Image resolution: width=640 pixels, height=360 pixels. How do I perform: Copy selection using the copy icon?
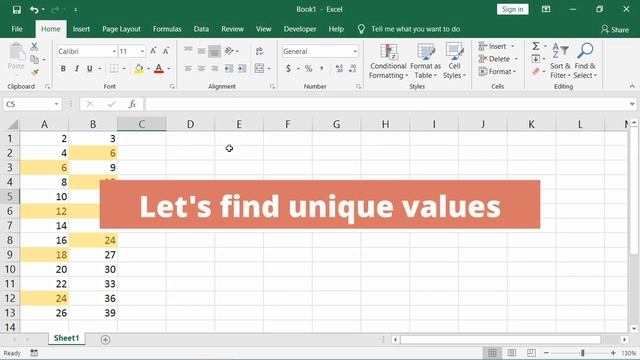[35, 60]
